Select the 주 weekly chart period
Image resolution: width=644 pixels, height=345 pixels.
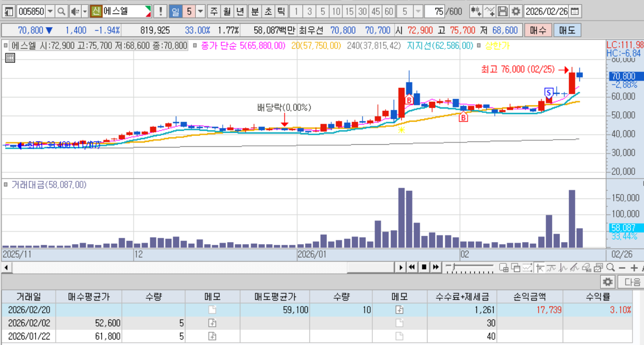pos(214,12)
